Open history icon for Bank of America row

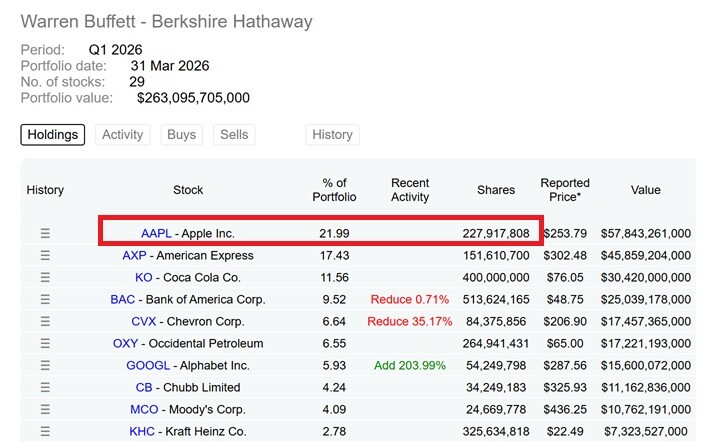pos(45,300)
